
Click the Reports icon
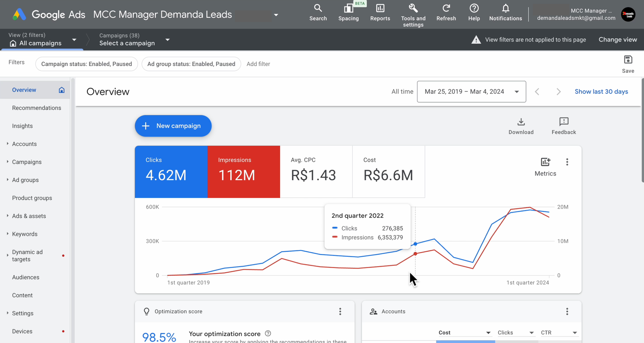click(380, 12)
